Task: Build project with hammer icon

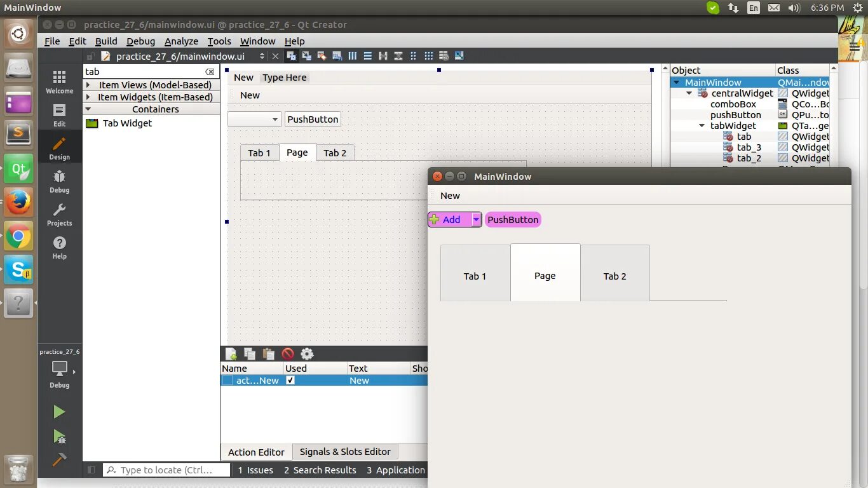Action: pos(59,459)
